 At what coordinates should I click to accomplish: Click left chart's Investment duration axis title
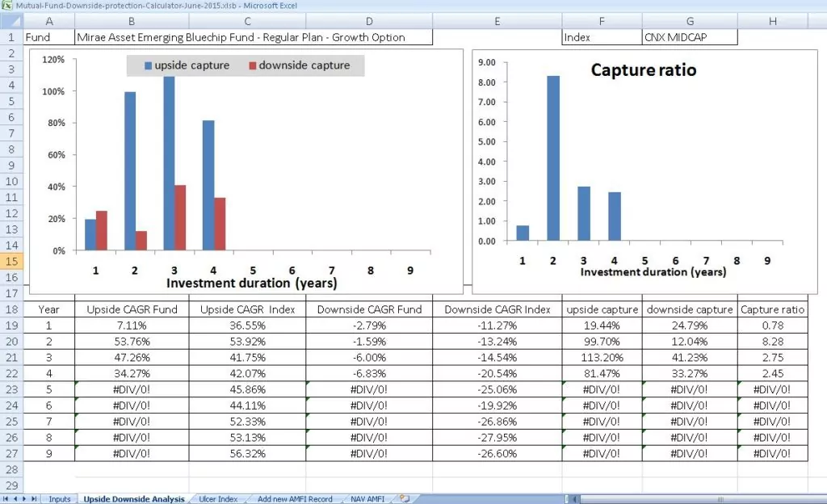252,283
